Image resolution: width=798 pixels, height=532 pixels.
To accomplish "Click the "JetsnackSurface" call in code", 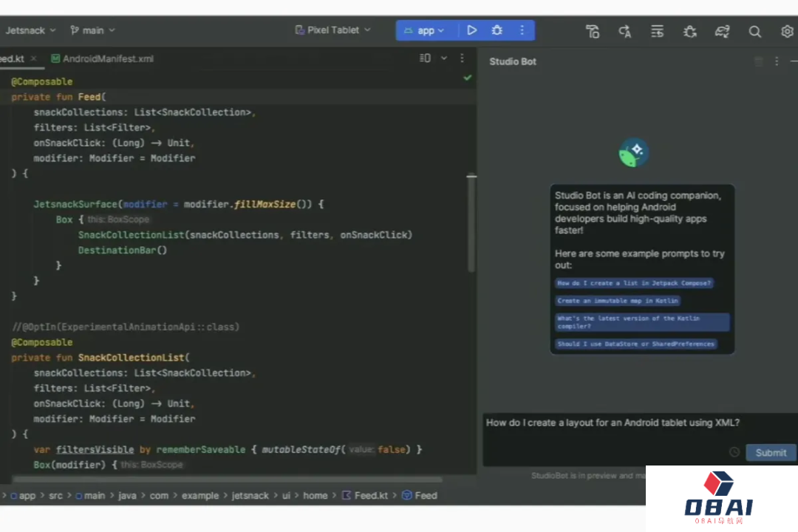I will pyautogui.click(x=75, y=204).
